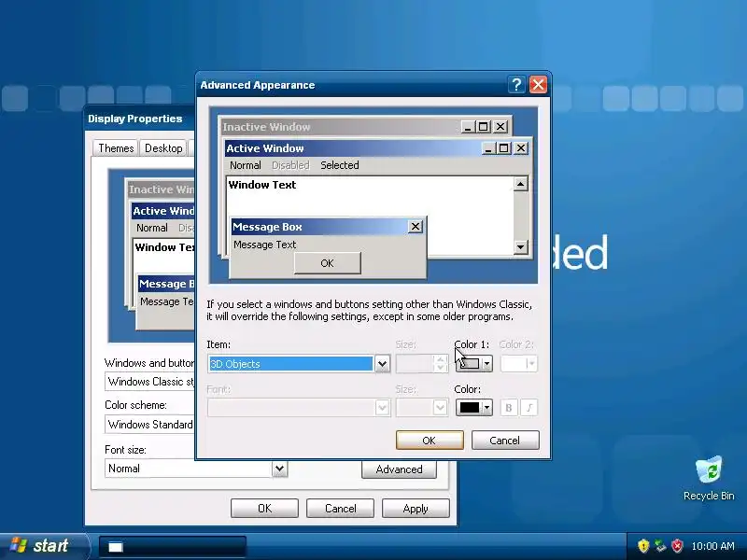Cancel the Advanced Appearance dialog
Screen dimensions: 747x560
[x=505, y=441]
